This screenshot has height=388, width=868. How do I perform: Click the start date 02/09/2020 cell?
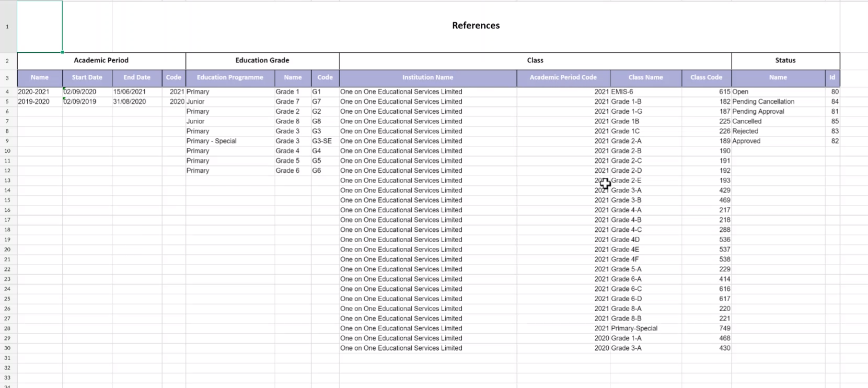click(x=87, y=92)
